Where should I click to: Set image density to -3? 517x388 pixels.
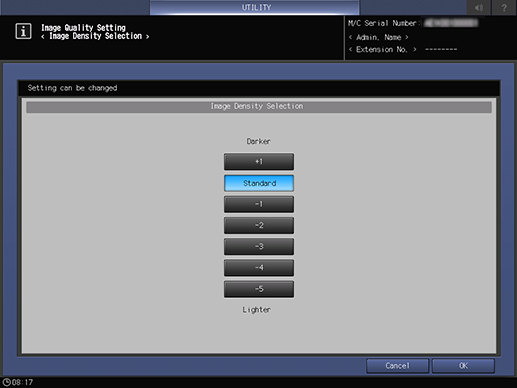[x=259, y=247]
